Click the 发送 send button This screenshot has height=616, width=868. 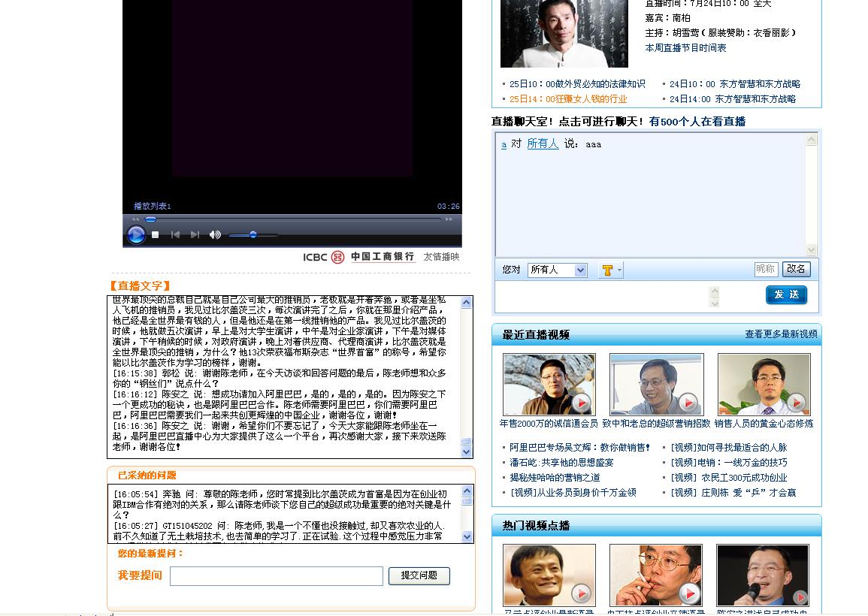point(786,294)
